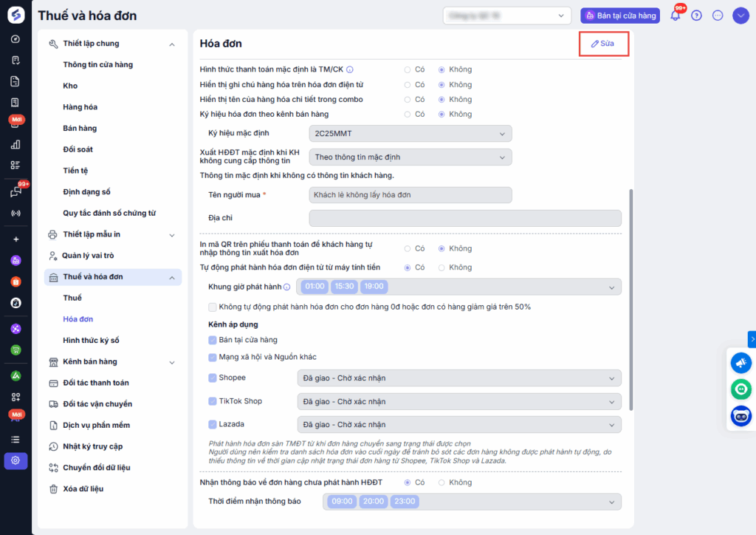Open the list icon in left sidebar
Image resolution: width=756 pixels, height=535 pixels.
(x=16, y=440)
